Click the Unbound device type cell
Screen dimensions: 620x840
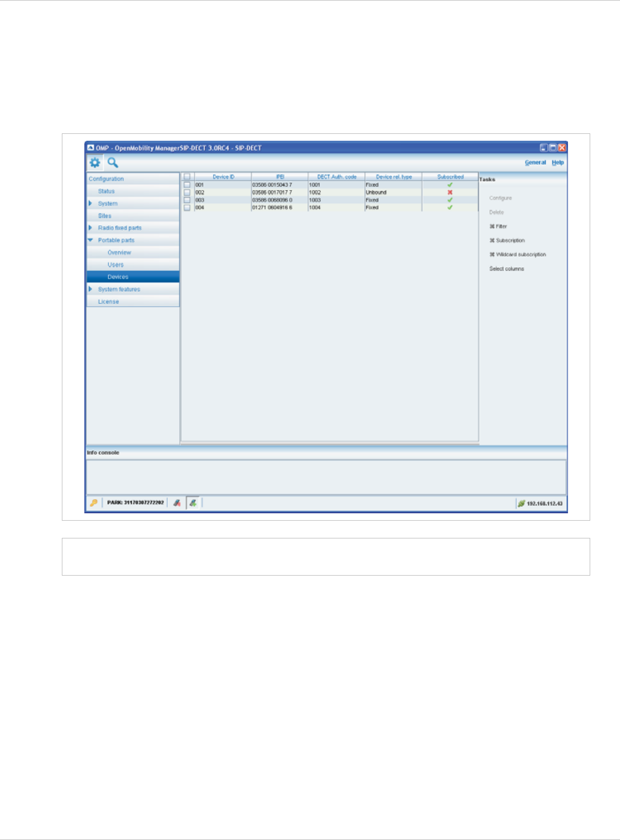point(393,192)
